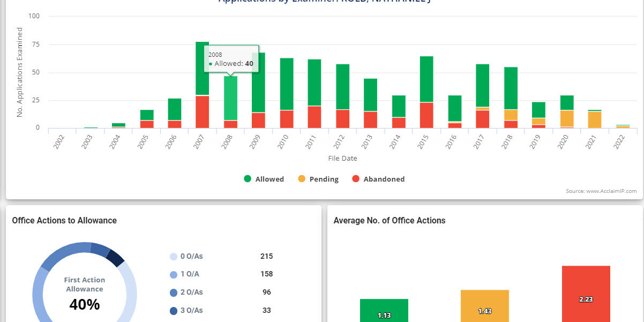Viewport: 644px width, 322px height.
Task: Click the darkest navy donut segment
Action: click(115, 258)
